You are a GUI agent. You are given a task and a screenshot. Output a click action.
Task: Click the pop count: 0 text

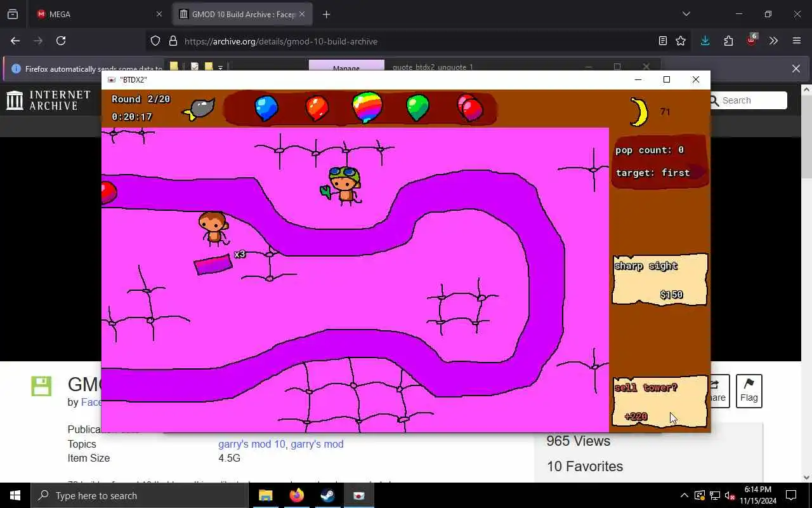coord(650,150)
